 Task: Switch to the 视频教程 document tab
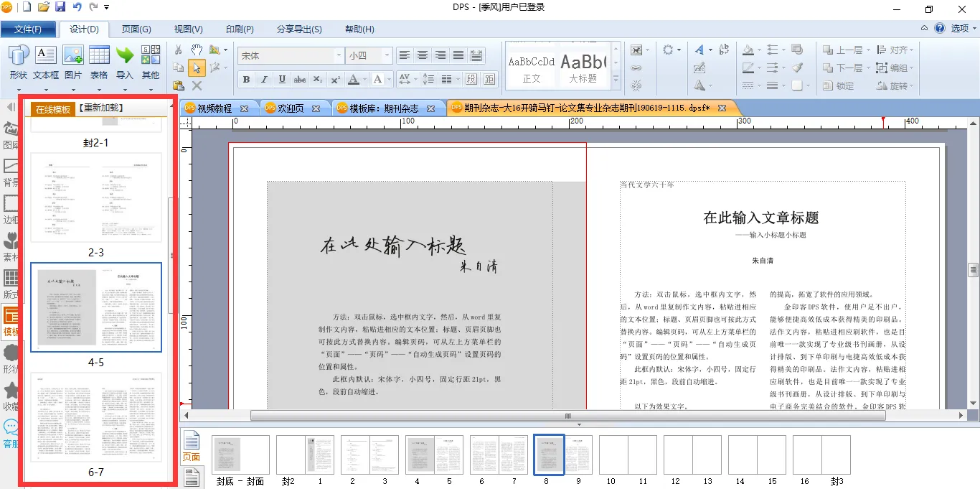coord(215,108)
